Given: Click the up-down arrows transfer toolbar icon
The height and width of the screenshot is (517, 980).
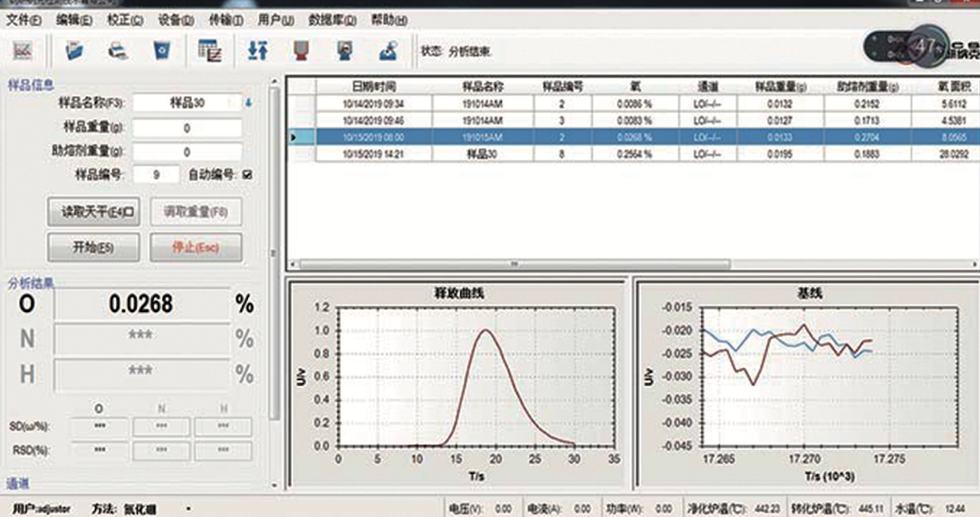Looking at the screenshot, I should pos(257,51).
